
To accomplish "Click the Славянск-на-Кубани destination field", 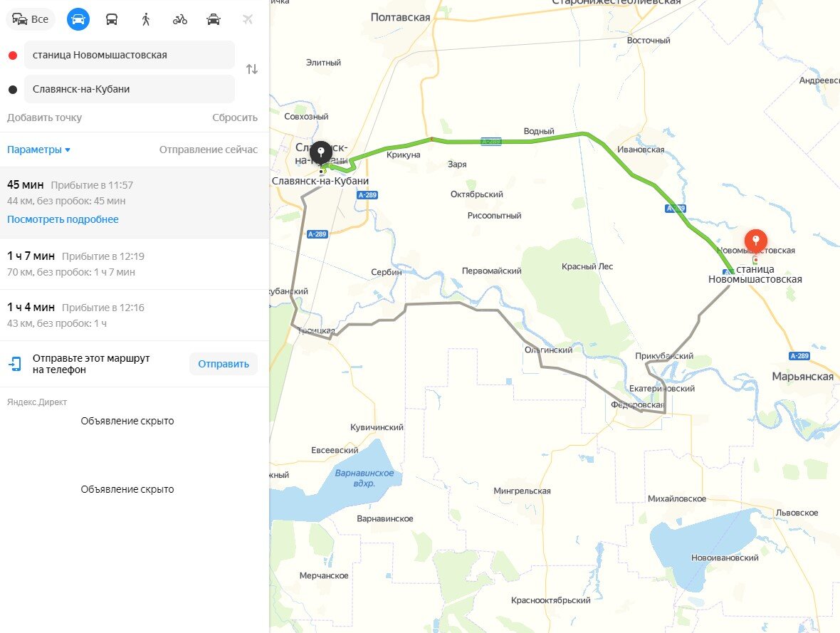I will 128,88.
